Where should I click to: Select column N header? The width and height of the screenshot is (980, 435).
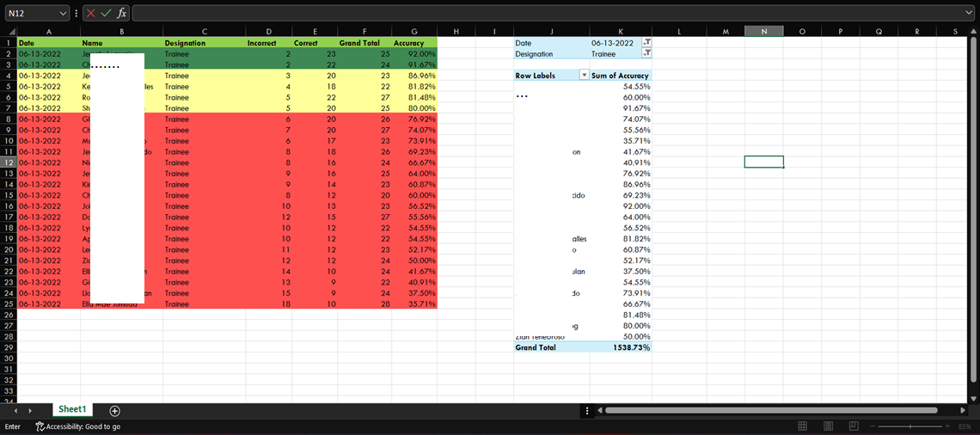tap(763, 31)
